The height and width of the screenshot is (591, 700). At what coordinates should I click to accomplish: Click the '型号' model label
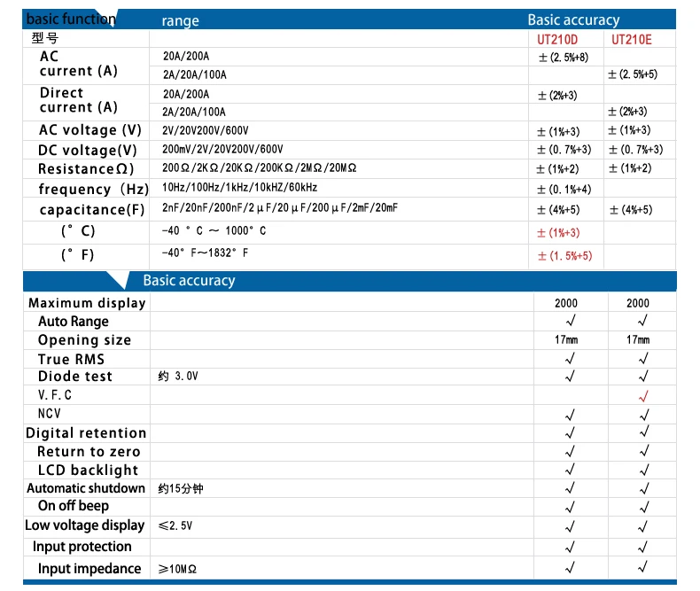44,38
